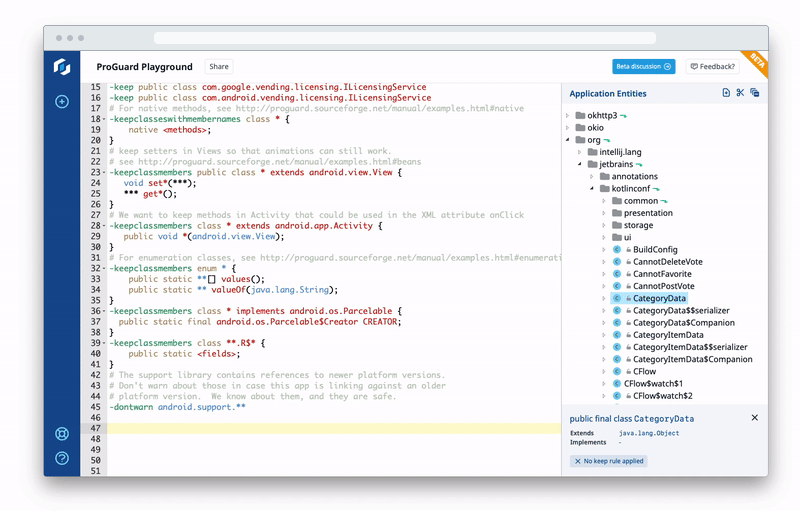Image resolution: width=800 pixels, height=511 pixels.
Task: Select the CFlow class
Action: (x=644, y=372)
